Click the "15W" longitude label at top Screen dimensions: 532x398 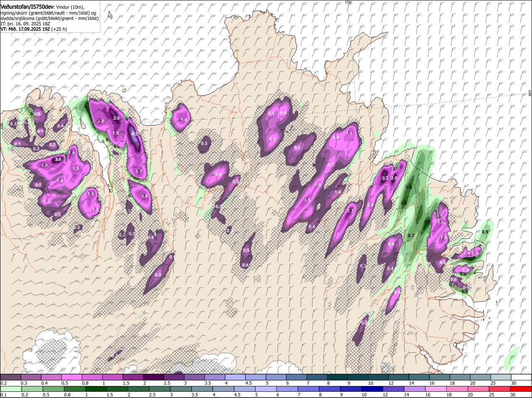348,2
